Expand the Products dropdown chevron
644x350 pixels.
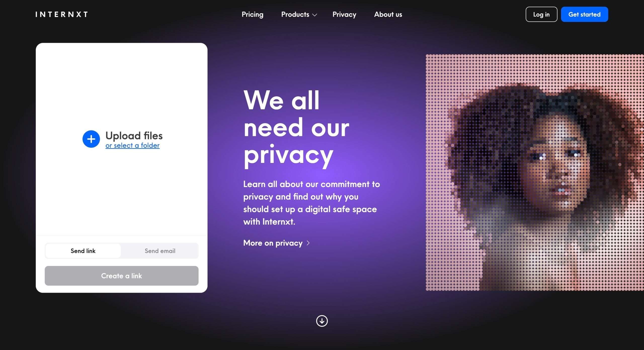click(x=314, y=15)
